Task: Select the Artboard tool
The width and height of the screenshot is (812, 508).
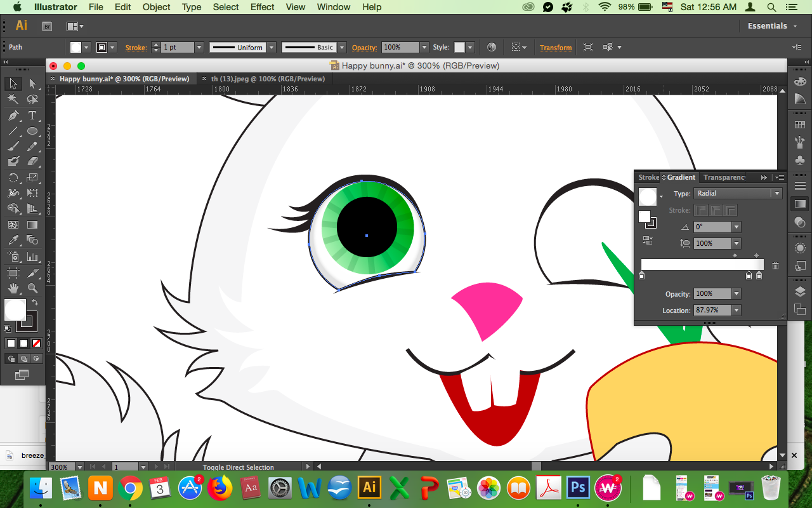Action: 13,273
